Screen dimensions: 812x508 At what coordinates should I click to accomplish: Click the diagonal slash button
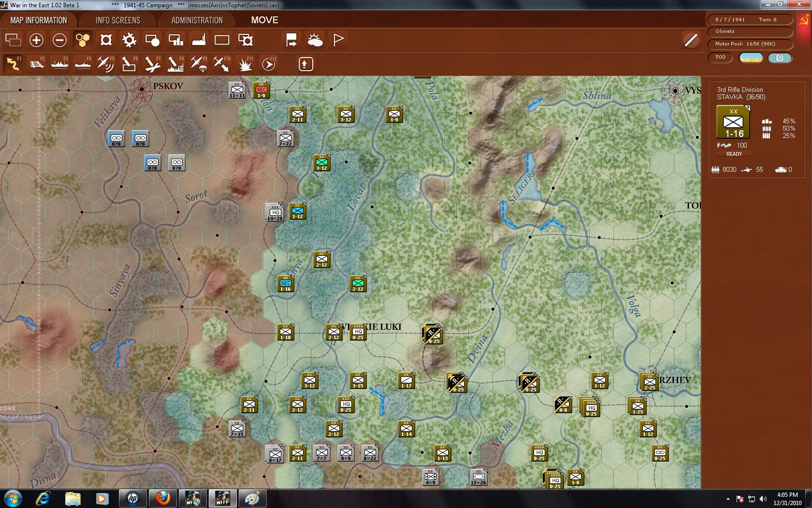[x=691, y=40]
